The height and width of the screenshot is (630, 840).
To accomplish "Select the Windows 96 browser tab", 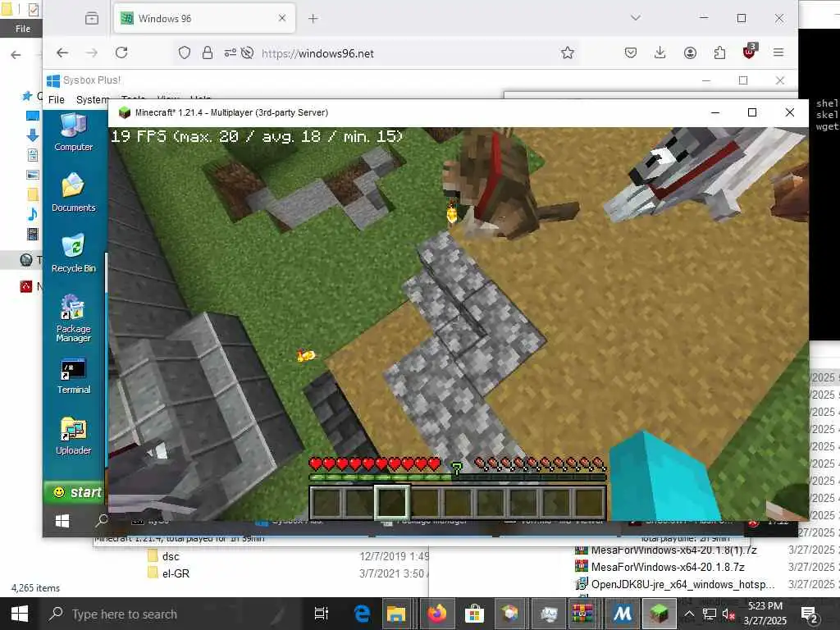I will coord(204,18).
